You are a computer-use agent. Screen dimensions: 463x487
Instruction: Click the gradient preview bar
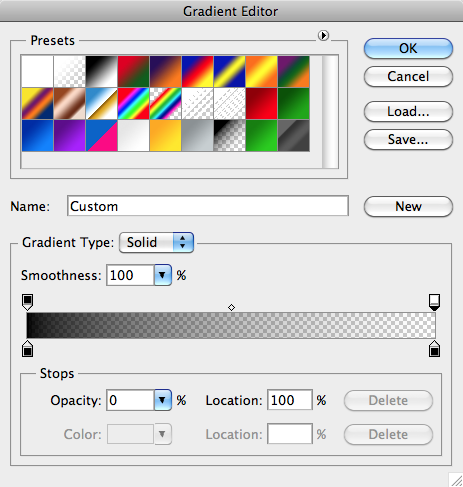[x=231, y=325]
